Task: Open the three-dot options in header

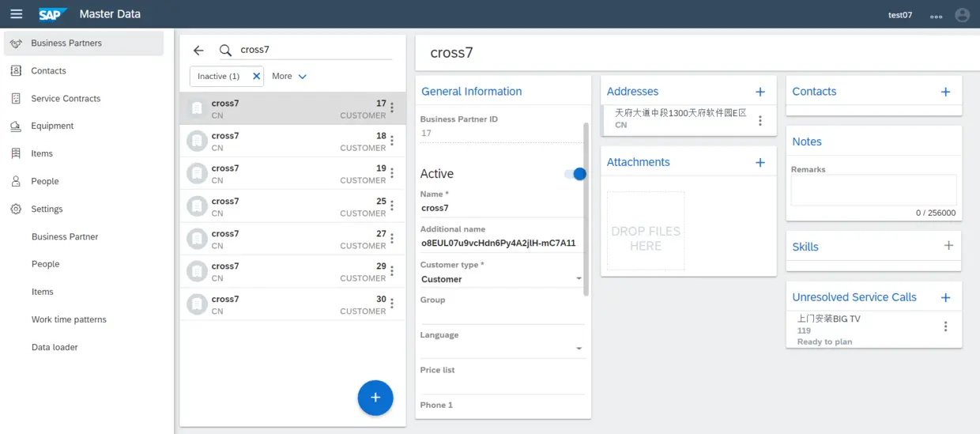Action: 937,16
